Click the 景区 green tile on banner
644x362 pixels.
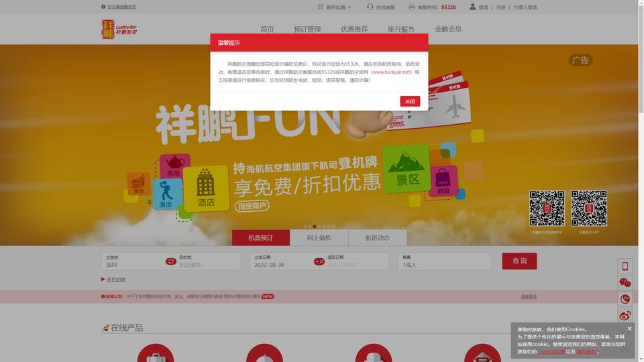click(407, 168)
